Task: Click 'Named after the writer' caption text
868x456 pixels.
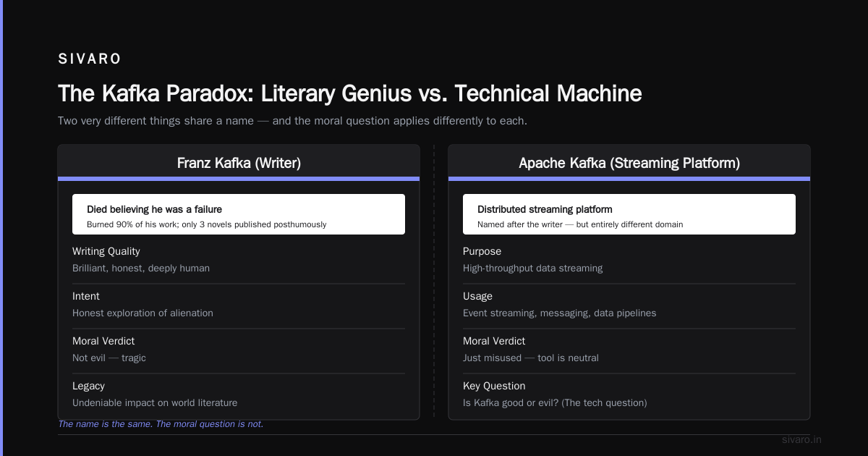Action: [x=580, y=224]
